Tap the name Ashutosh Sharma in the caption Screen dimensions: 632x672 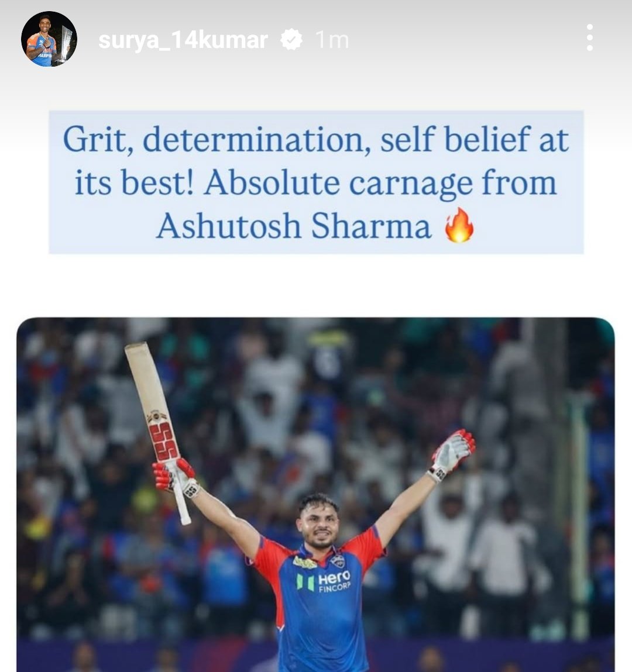click(x=294, y=226)
